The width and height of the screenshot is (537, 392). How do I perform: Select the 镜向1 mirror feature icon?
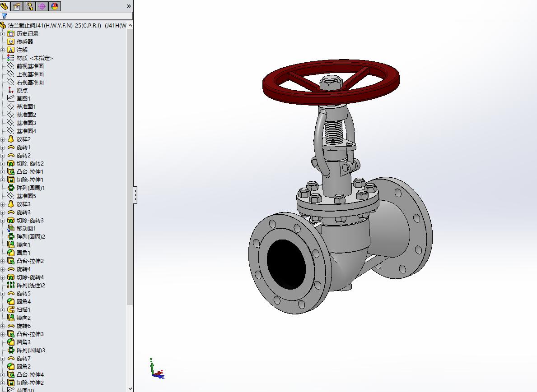pyautogui.click(x=11, y=244)
